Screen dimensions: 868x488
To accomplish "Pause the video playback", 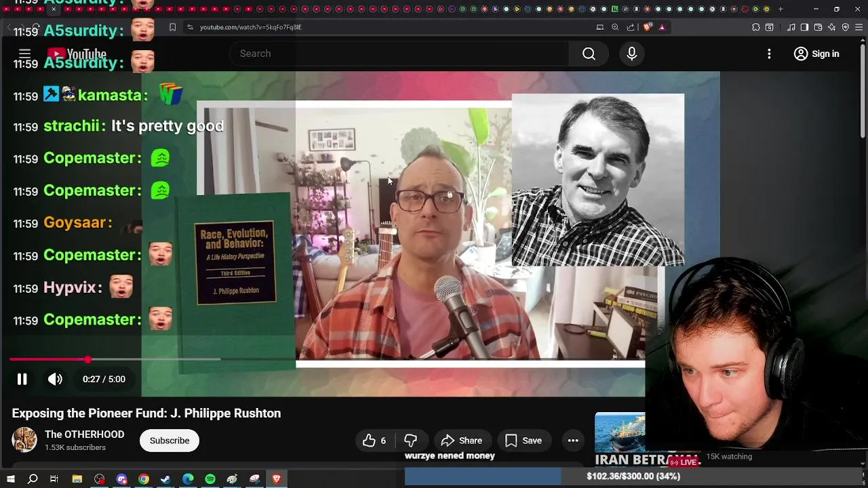I will click(22, 379).
